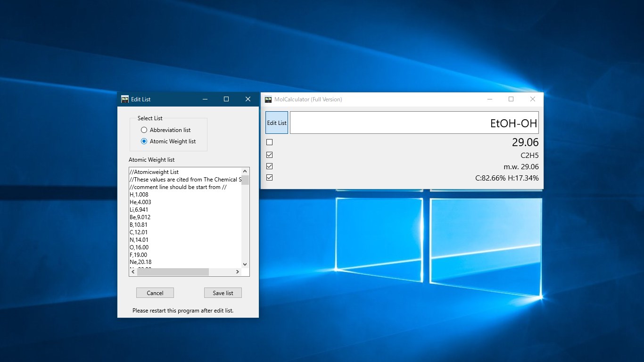
Task: Click the //comment line should be start line
Action: pos(178,187)
